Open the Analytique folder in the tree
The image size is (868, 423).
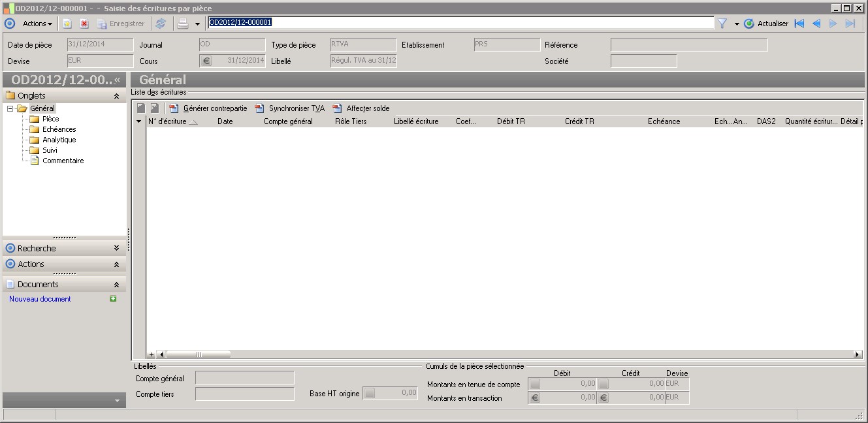click(59, 140)
